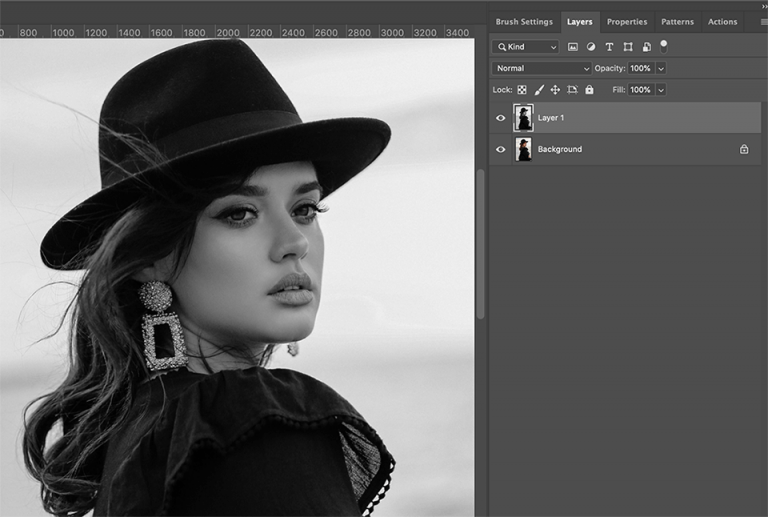Filter layers by smart objects icon

pyautogui.click(x=647, y=47)
